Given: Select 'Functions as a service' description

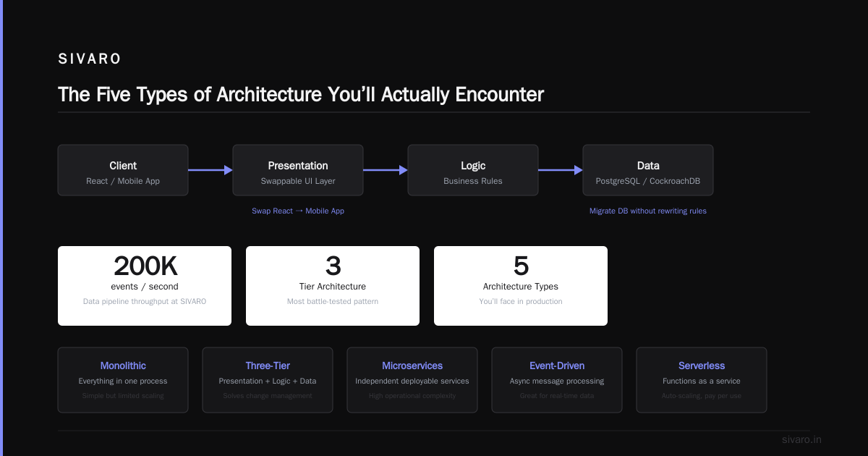Looking at the screenshot, I should click(x=702, y=381).
